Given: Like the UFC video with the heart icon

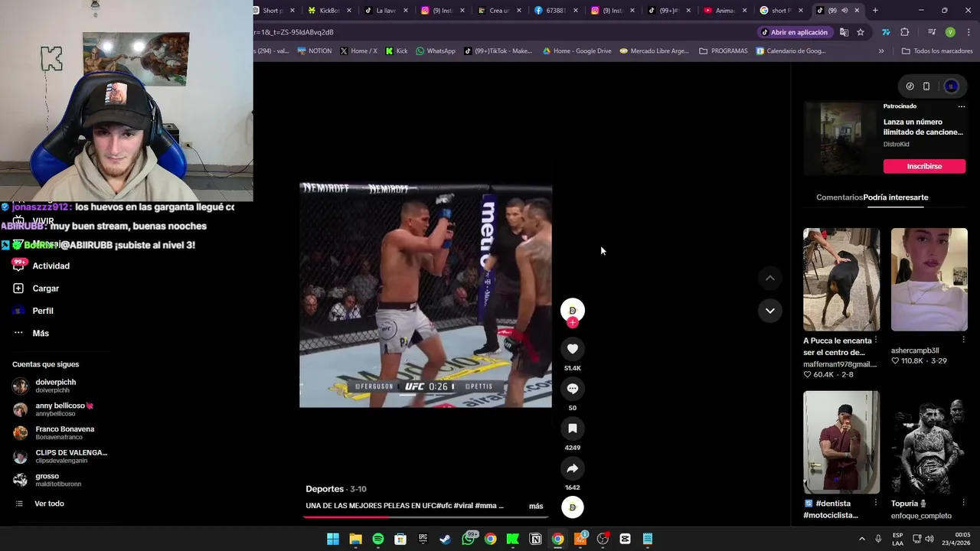Looking at the screenshot, I should click(x=572, y=349).
